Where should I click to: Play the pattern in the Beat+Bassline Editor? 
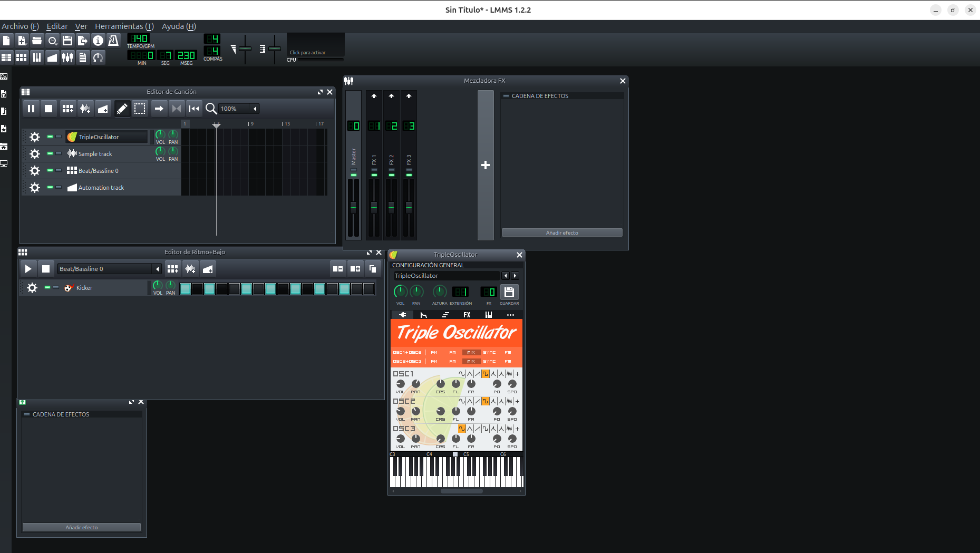tap(28, 269)
